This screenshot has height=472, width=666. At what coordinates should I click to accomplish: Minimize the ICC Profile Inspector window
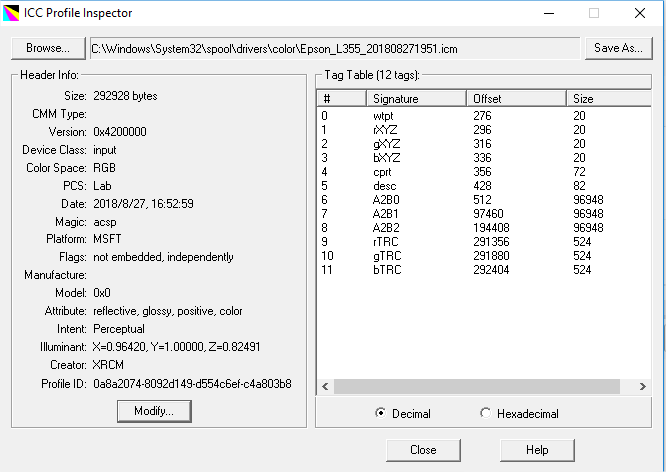click(547, 13)
